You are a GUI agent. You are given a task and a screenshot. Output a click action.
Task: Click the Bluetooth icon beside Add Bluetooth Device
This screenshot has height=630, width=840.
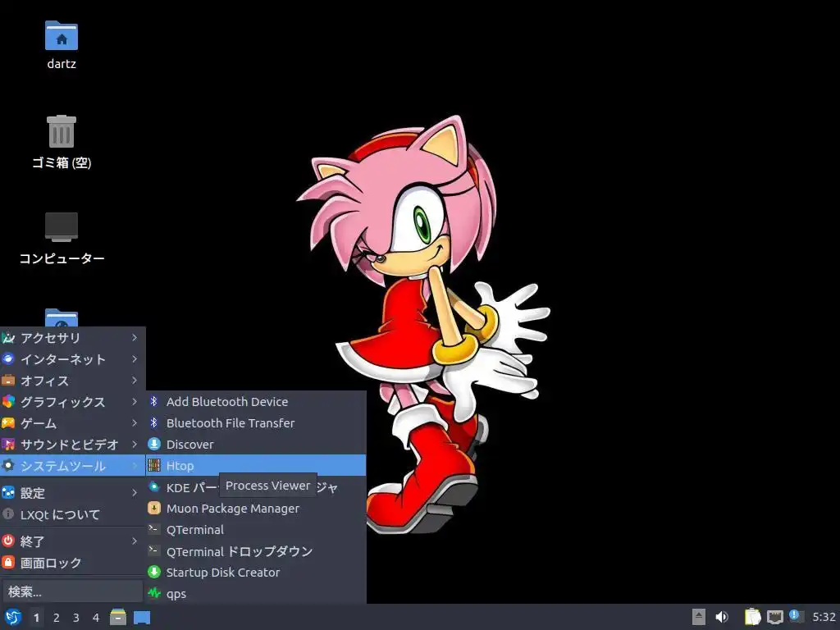click(x=154, y=401)
